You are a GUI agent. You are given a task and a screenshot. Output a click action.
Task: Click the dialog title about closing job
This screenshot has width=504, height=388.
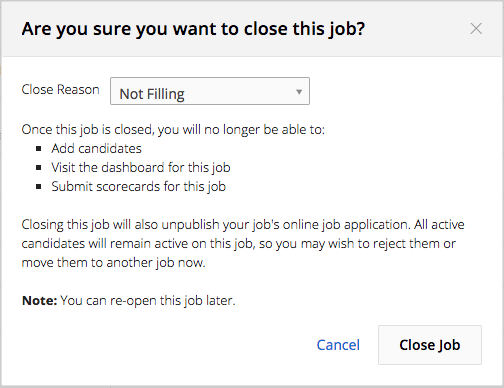pos(193,29)
